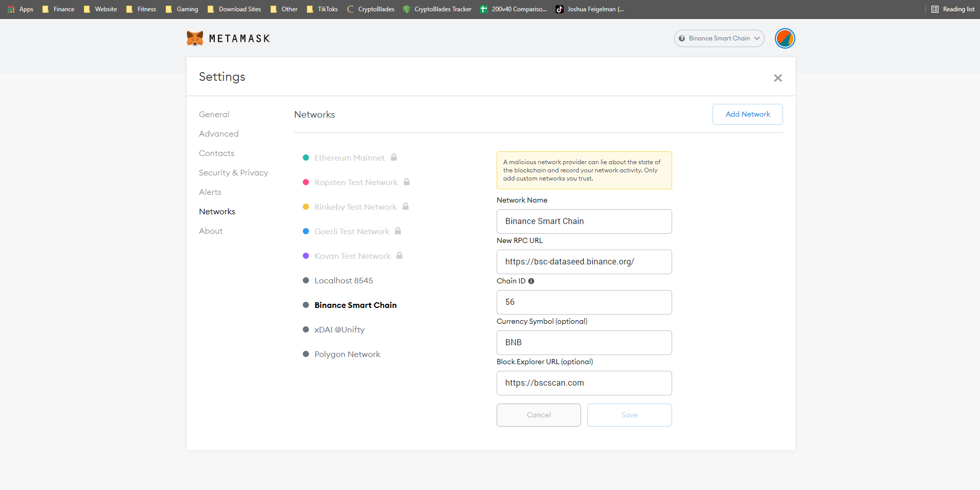Select the Networks settings tab
Image resolution: width=980 pixels, height=490 pixels.
pyautogui.click(x=217, y=211)
